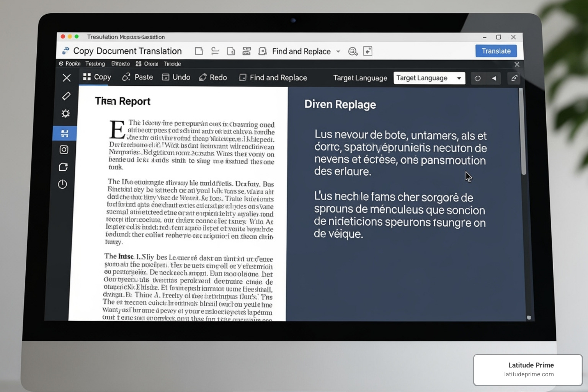Click the link icon right of Target Language
The image size is (588, 392).
[514, 78]
